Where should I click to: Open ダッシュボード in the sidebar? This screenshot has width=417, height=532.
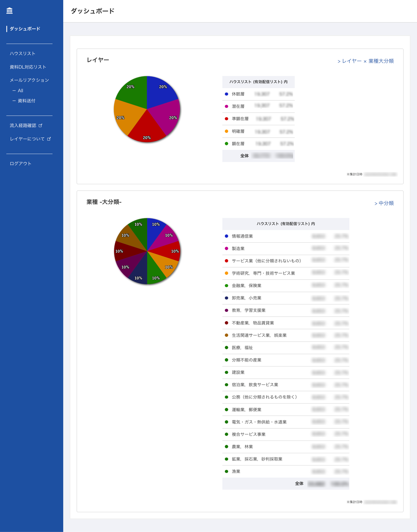point(25,29)
